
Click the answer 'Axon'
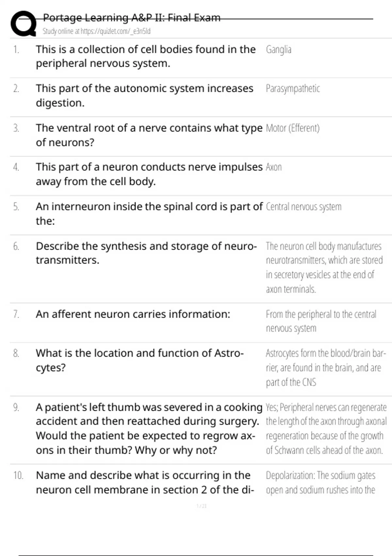coord(274,167)
